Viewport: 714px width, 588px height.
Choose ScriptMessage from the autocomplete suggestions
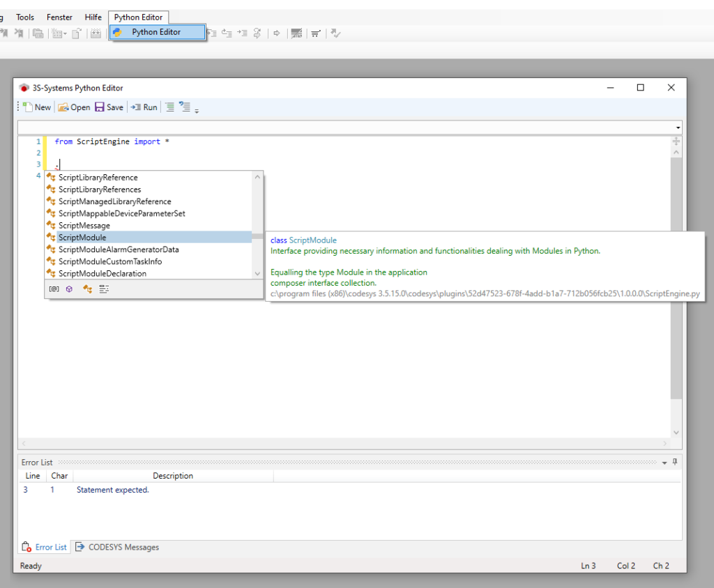coord(84,225)
